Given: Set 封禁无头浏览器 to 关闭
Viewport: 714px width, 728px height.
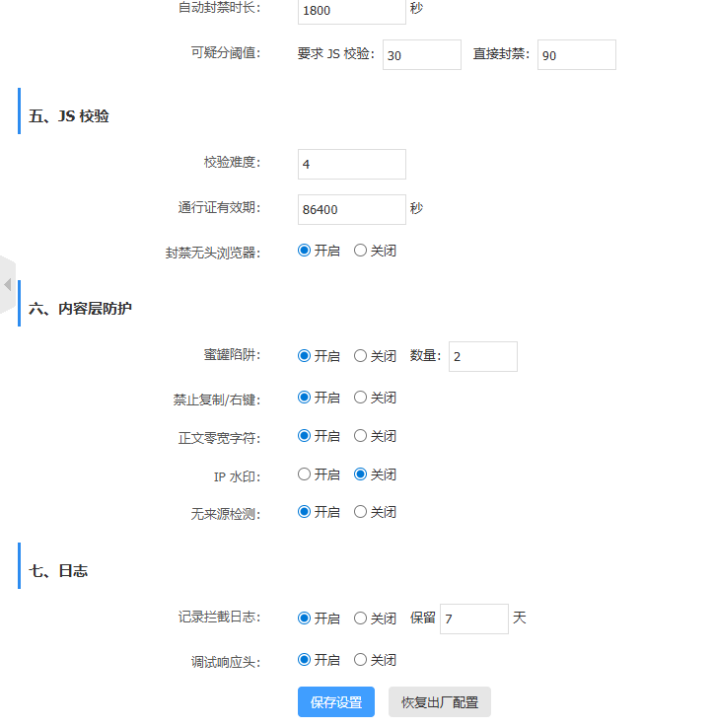Looking at the screenshot, I should [360, 251].
